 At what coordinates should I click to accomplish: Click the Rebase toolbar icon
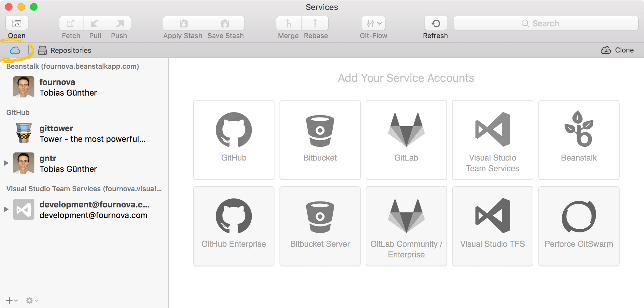[315, 23]
